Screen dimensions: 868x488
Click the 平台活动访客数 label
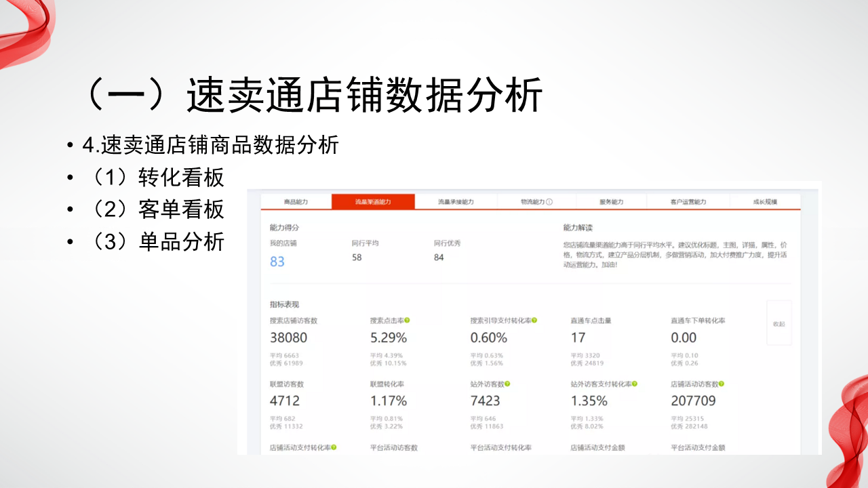click(394, 448)
